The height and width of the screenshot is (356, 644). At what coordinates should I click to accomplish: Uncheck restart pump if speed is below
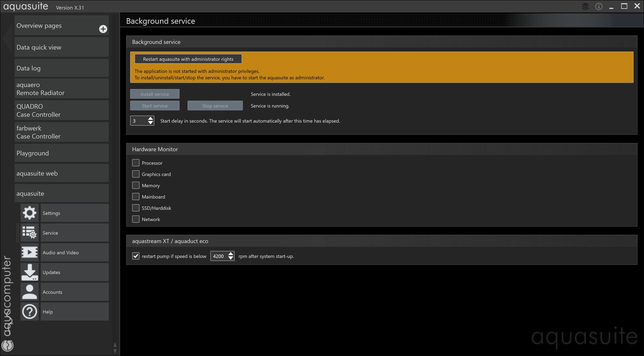coord(136,256)
